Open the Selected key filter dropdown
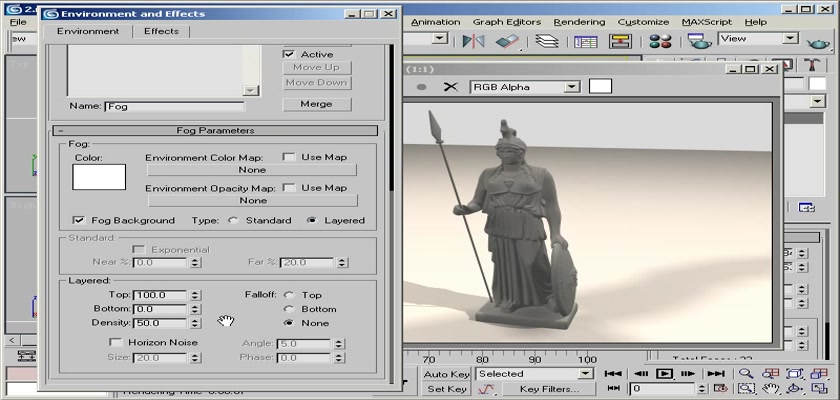 pyautogui.click(x=586, y=374)
